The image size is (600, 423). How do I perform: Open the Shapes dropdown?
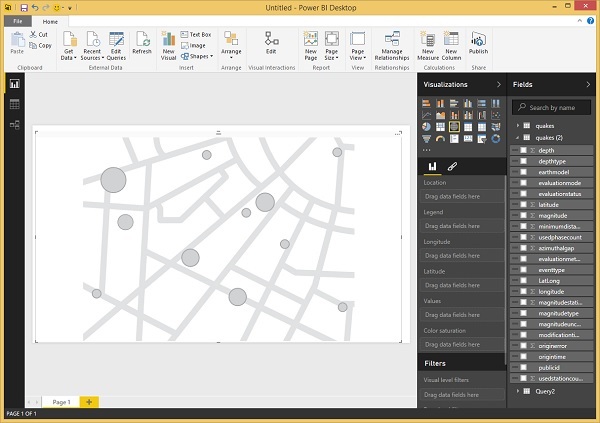(196, 56)
